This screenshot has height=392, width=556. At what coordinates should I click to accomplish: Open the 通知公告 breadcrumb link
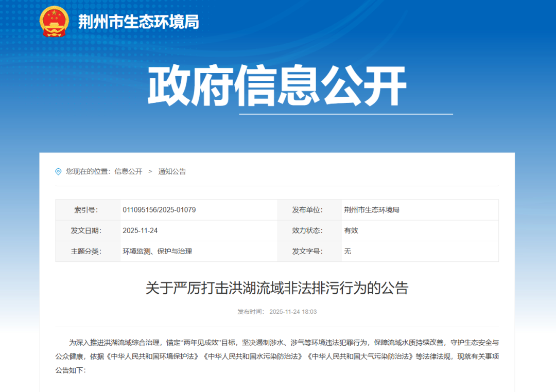172,171
